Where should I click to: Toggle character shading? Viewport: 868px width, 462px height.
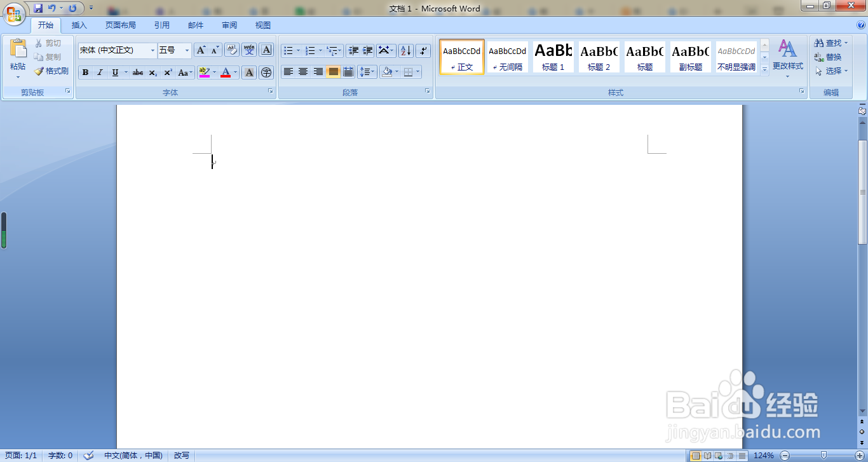(x=249, y=72)
